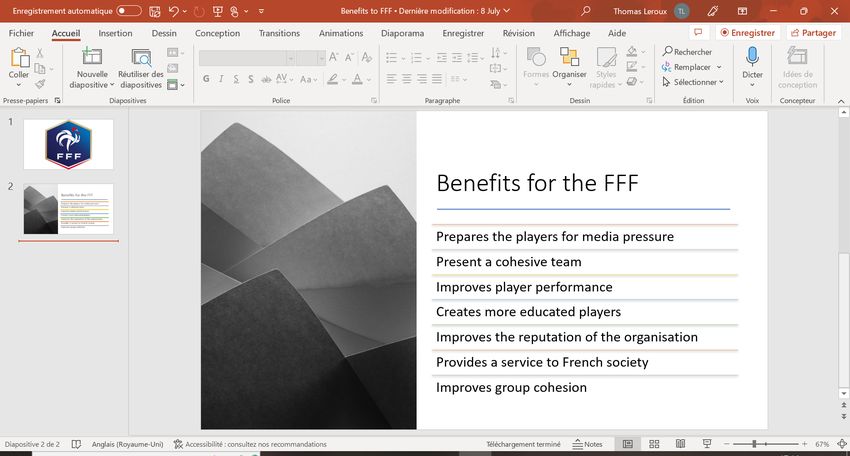Switch to slide sorter view icon
The width and height of the screenshot is (850, 456).
pos(654,444)
